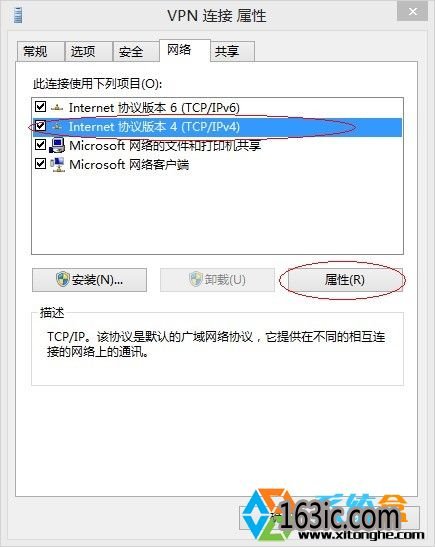Uncheck Microsoft 网络的文件和打印机共享 checkbox
435x547 pixels.
pyautogui.click(x=40, y=144)
